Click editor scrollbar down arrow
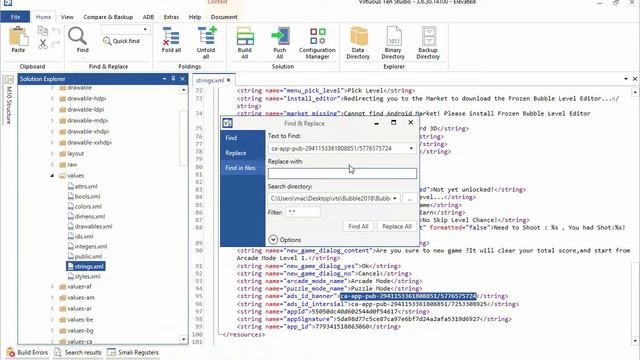 [x=635, y=340]
